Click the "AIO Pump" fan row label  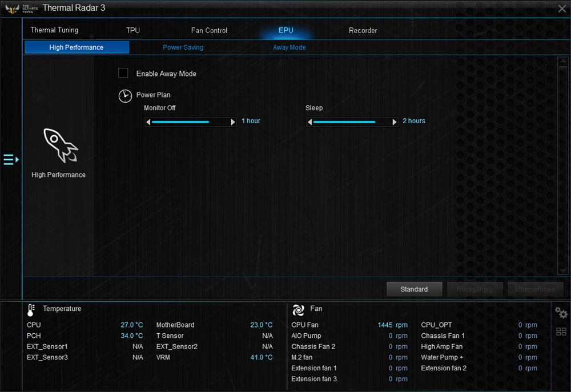(306, 336)
